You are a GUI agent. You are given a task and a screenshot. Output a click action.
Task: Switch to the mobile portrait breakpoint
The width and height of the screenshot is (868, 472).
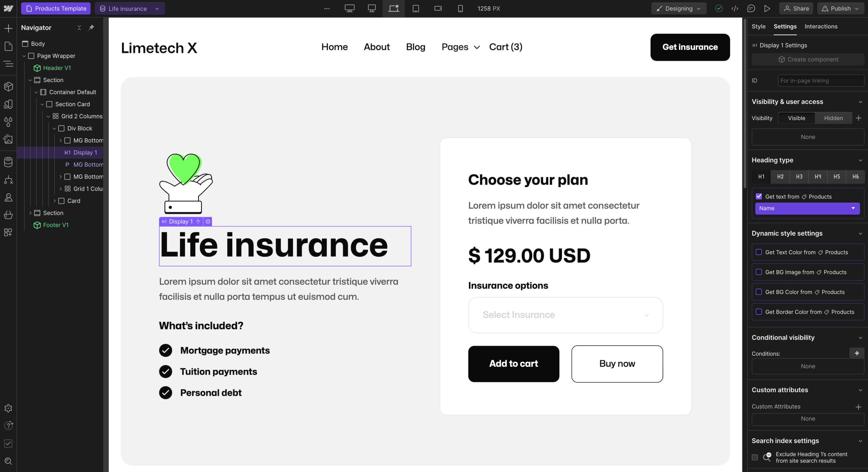coord(460,8)
